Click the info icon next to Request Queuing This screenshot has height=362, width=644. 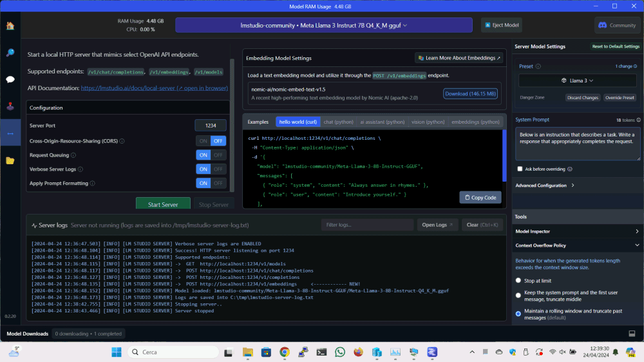(73, 155)
